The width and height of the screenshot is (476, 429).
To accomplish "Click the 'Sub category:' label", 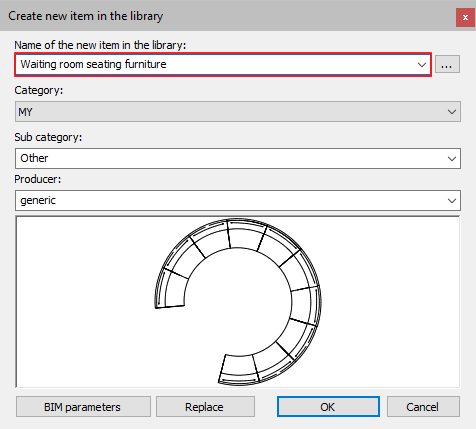I will tap(48, 137).
